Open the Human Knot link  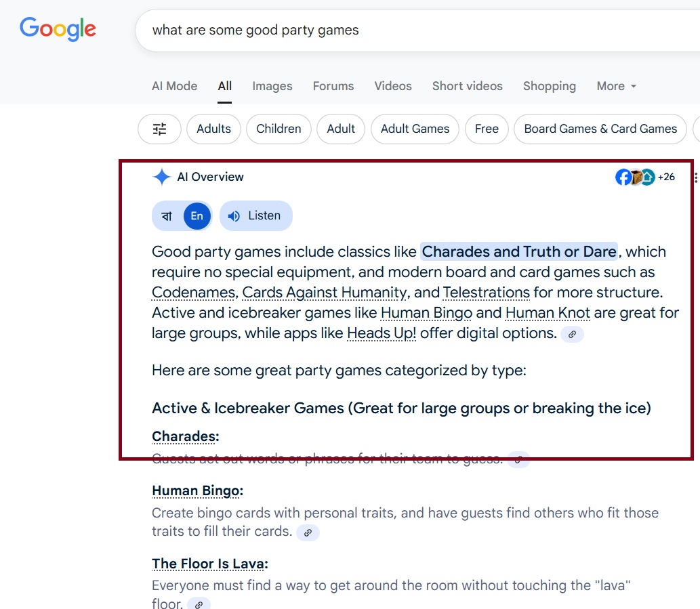(548, 313)
